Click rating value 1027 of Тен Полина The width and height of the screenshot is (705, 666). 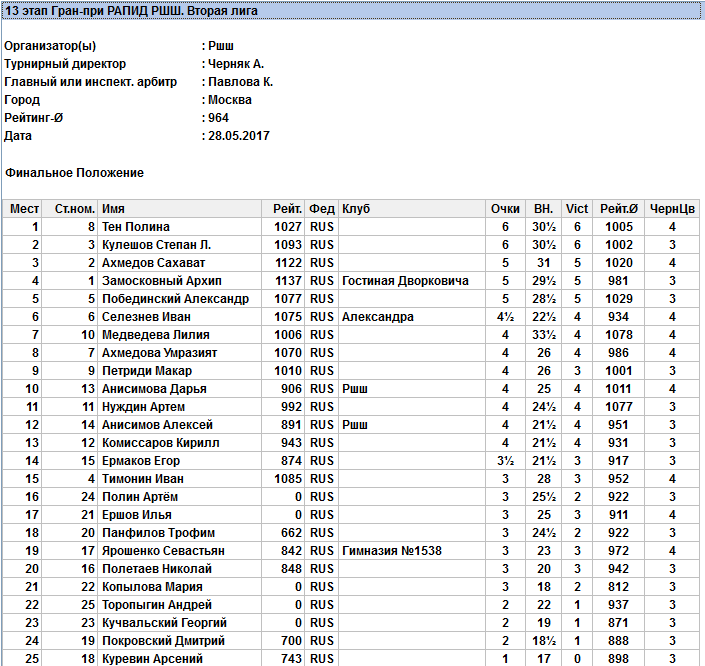coord(288,227)
